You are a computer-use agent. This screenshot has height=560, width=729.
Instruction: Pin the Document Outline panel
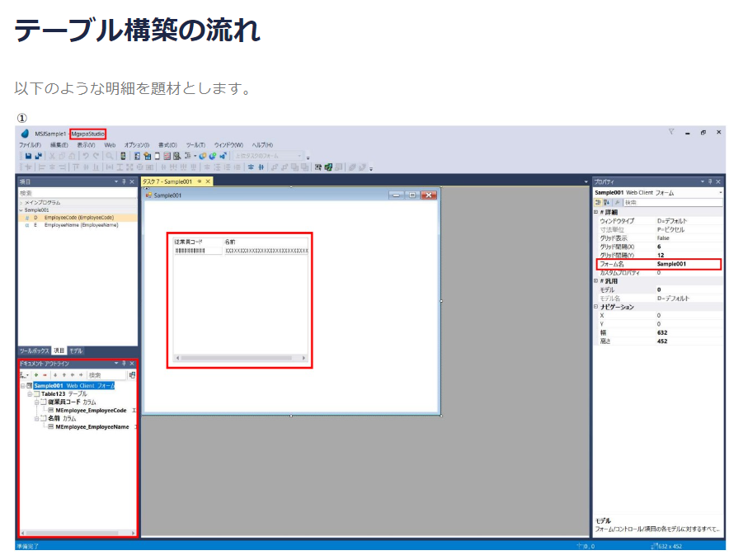pos(124,363)
